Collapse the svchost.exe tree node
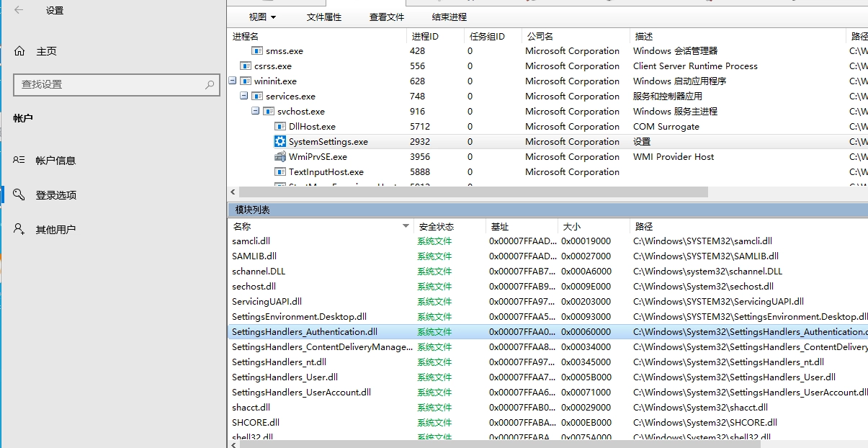 point(256,112)
